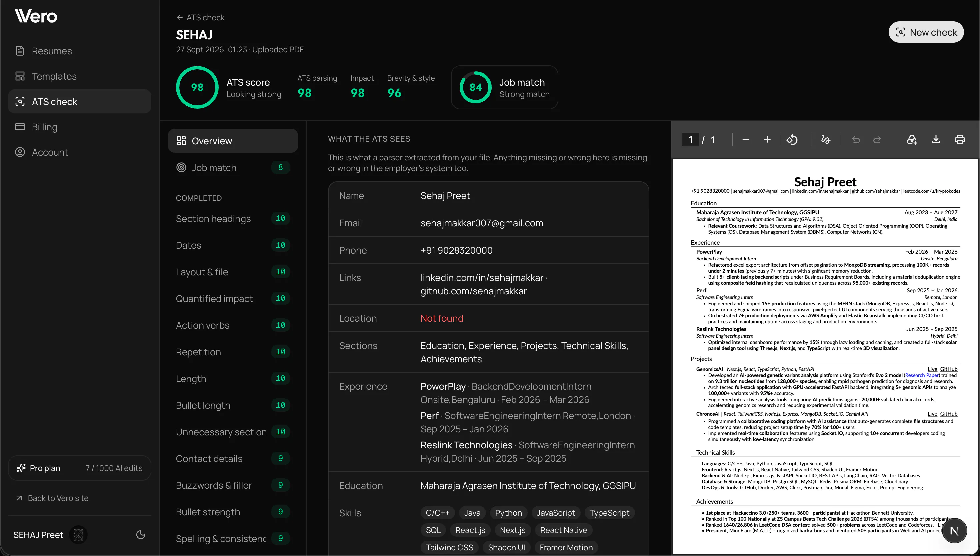
Task: Click the ATS score 98 ring
Action: point(197,87)
